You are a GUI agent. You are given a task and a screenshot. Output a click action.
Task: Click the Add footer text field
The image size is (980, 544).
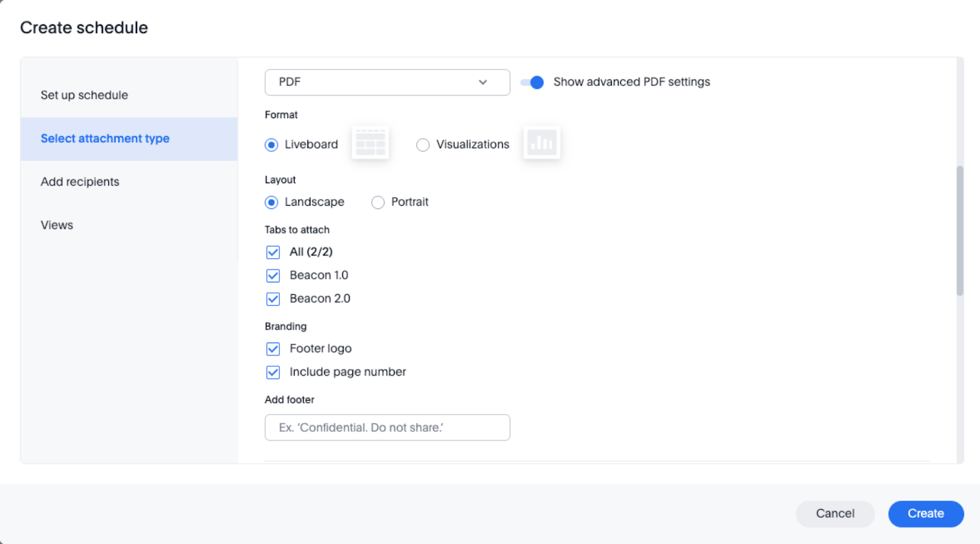click(x=387, y=428)
